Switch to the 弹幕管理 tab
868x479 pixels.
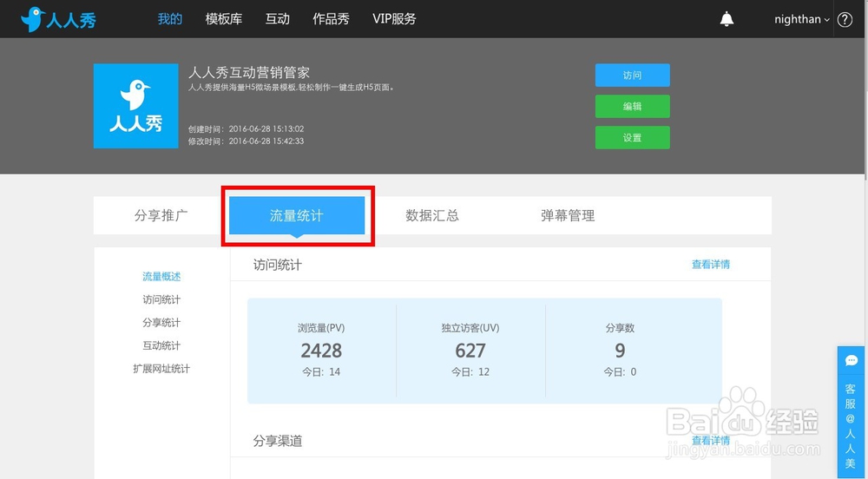coord(568,215)
